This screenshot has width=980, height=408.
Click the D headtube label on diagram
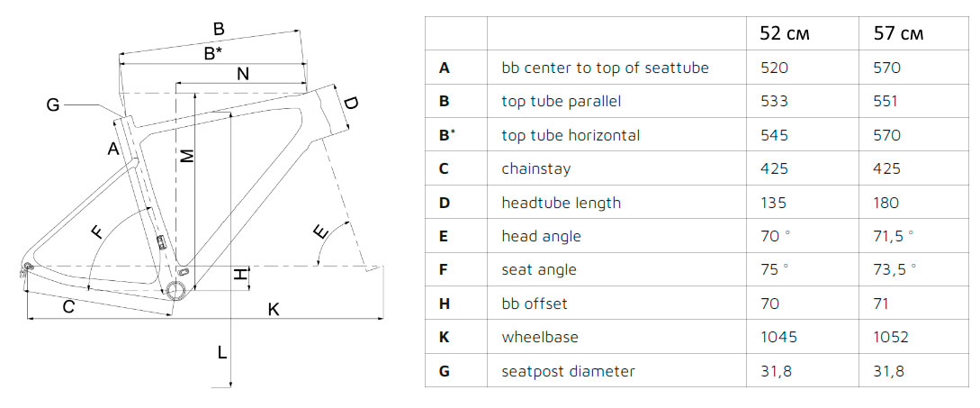point(351,104)
